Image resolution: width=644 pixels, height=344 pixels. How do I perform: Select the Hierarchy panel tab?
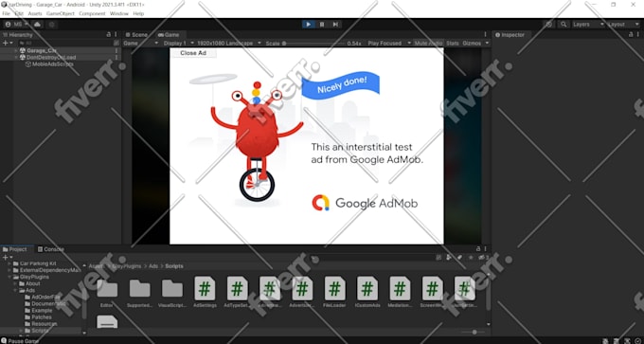point(18,35)
